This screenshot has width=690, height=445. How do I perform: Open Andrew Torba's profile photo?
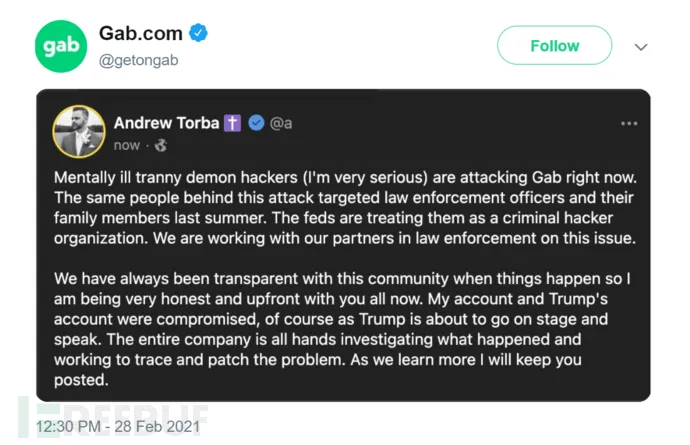tap(79, 131)
